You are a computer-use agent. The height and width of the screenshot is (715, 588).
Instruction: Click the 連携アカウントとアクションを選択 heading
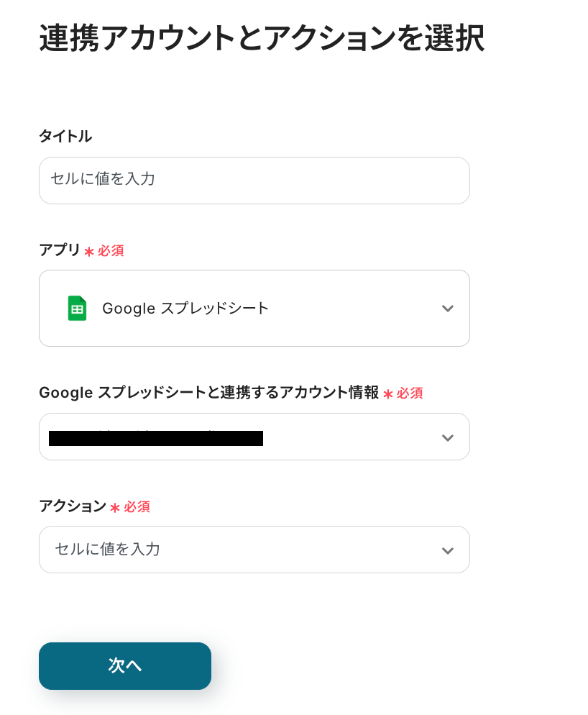coord(262,39)
